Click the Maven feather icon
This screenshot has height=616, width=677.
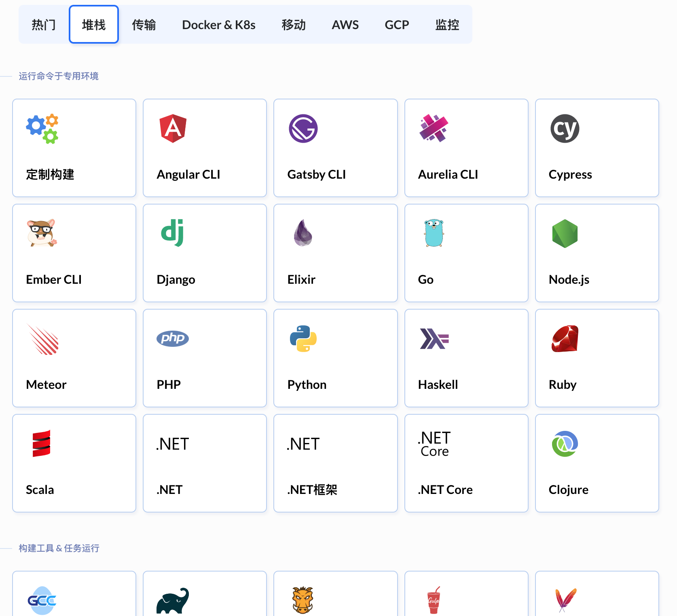(565, 601)
